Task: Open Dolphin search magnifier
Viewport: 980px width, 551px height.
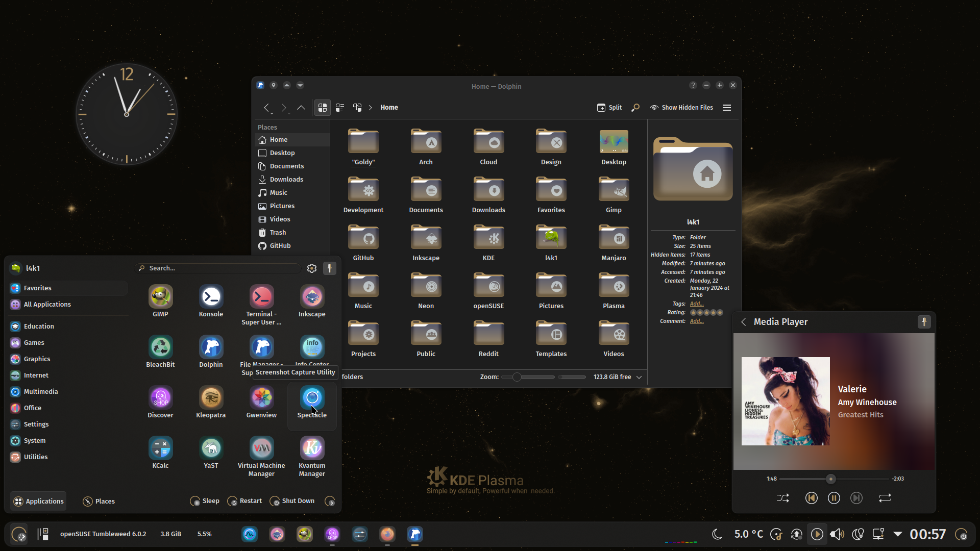Action: coord(635,108)
